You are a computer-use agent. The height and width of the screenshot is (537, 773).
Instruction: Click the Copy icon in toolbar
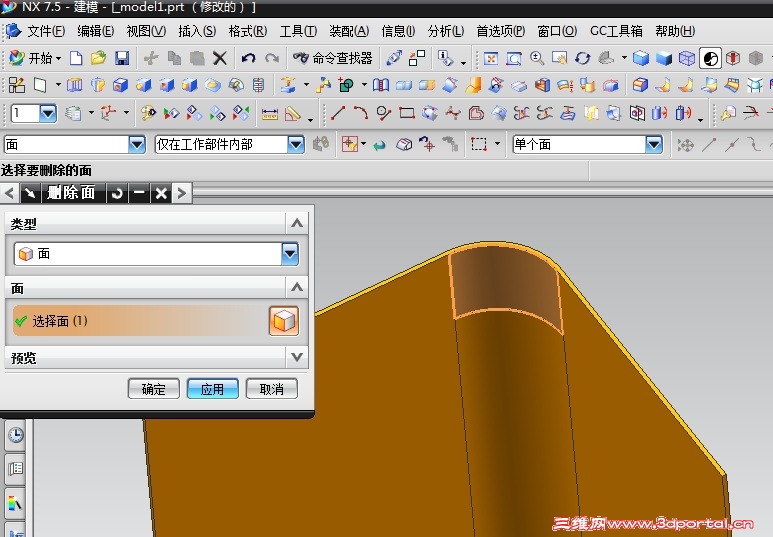click(174, 58)
